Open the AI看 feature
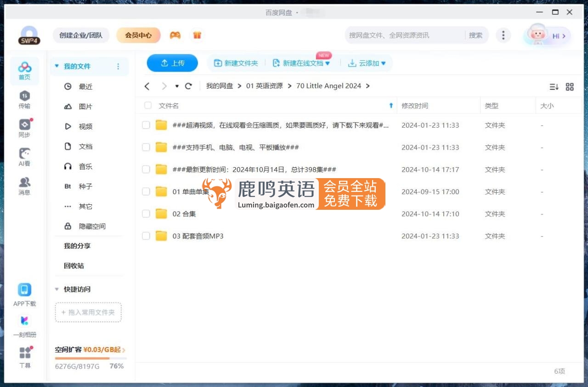588x387 pixels. (24, 157)
